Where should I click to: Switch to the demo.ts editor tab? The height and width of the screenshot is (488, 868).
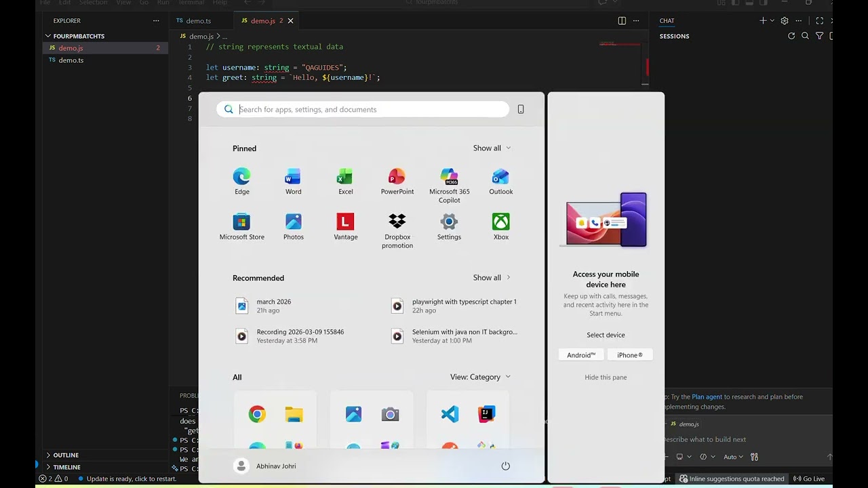pyautogui.click(x=199, y=21)
